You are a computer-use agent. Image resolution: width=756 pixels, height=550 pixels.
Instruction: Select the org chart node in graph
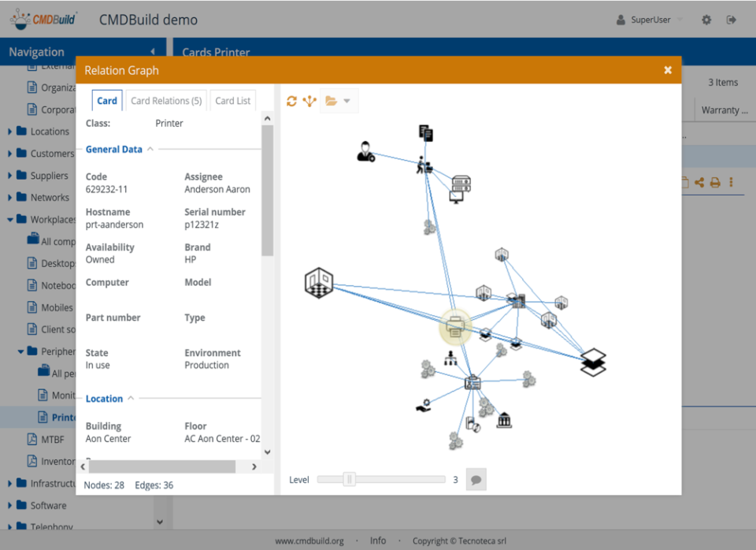click(450, 358)
